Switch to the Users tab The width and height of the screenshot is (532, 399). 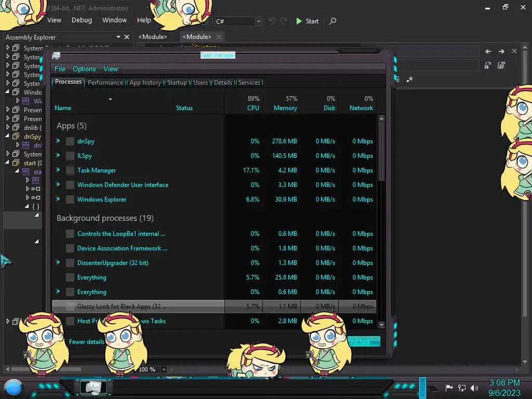201,83
